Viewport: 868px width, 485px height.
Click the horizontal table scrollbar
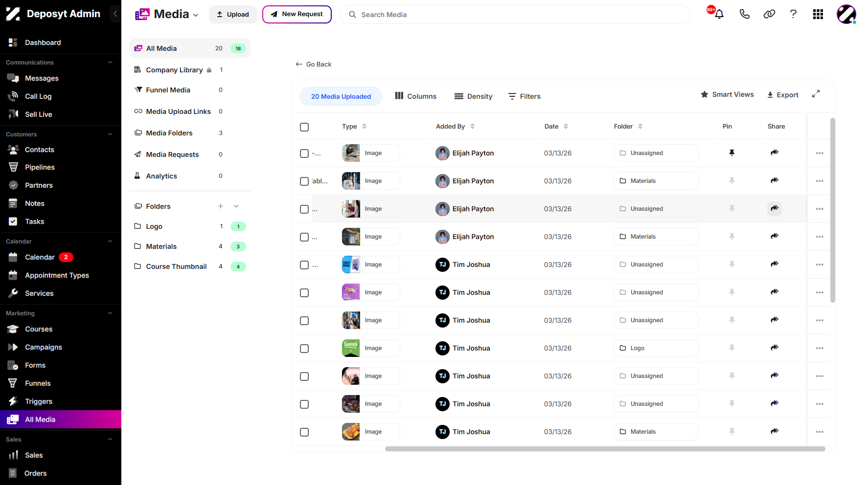coord(605,449)
